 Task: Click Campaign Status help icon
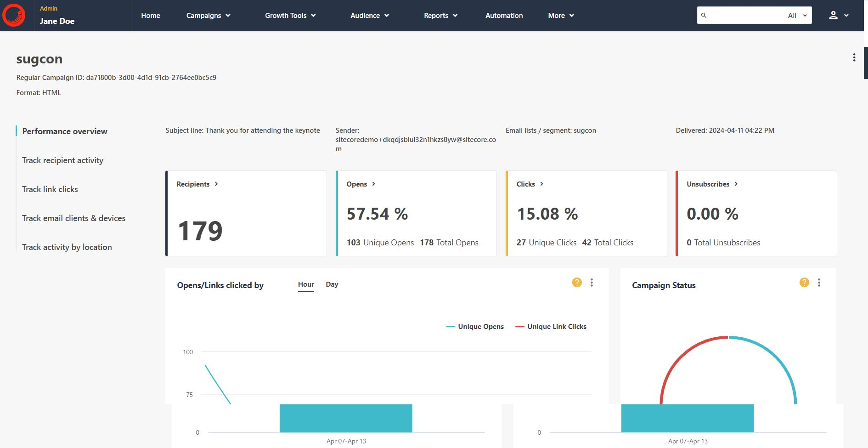(804, 283)
